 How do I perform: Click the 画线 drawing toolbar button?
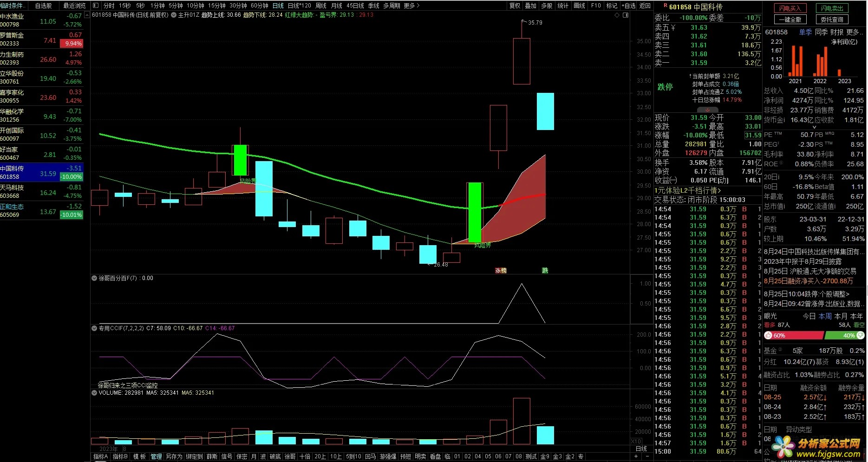pyautogui.click(x=579, y=6)
